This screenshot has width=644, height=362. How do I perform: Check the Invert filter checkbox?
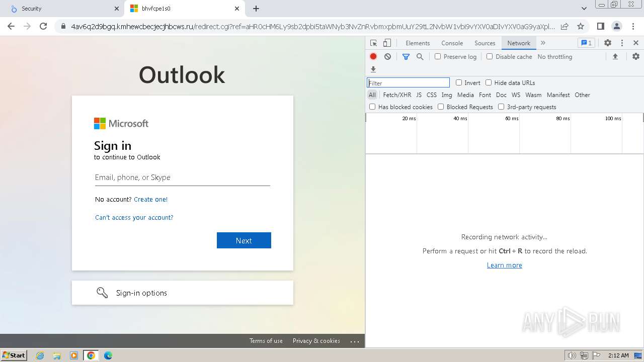[459, 82]
